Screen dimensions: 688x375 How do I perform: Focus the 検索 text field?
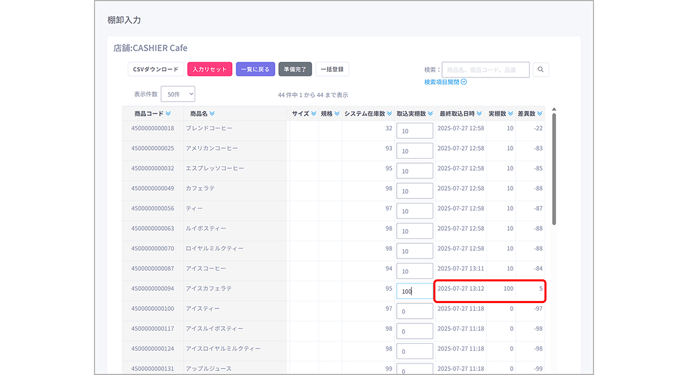tap(486, 69)
